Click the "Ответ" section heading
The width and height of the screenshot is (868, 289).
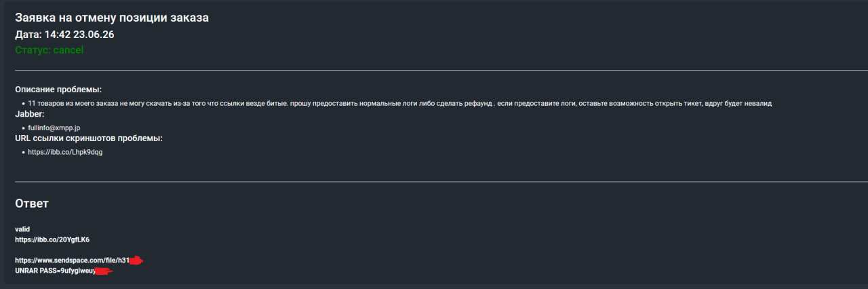point(32,204)
